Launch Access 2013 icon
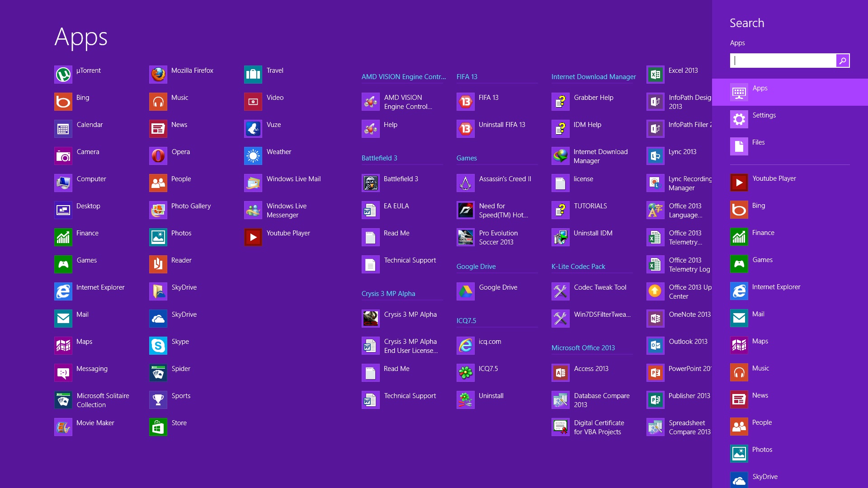This screenshot has width=868, height=488. [x=561, y=373]
